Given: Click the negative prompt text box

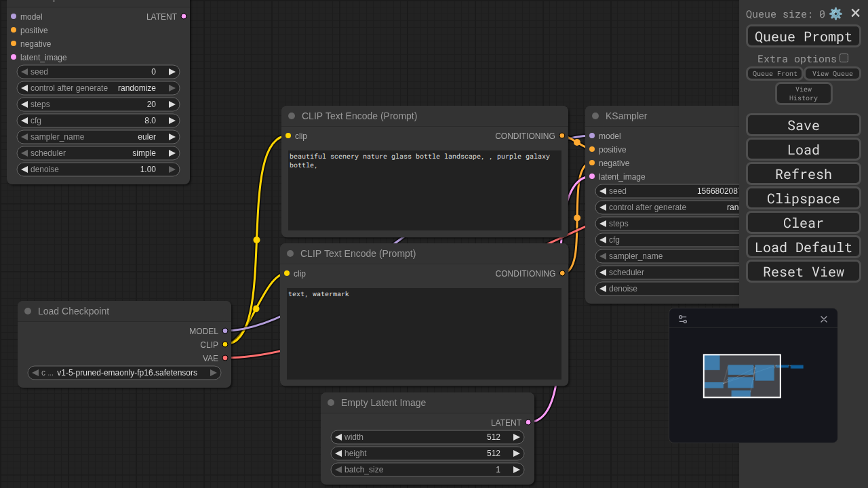Looking at the screenshot, I should pos(424,333).
